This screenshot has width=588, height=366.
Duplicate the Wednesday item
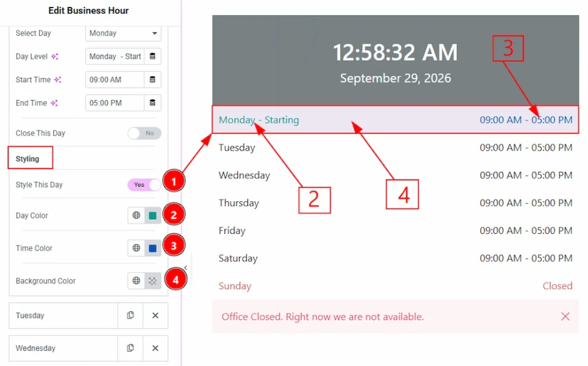point(130,348)
